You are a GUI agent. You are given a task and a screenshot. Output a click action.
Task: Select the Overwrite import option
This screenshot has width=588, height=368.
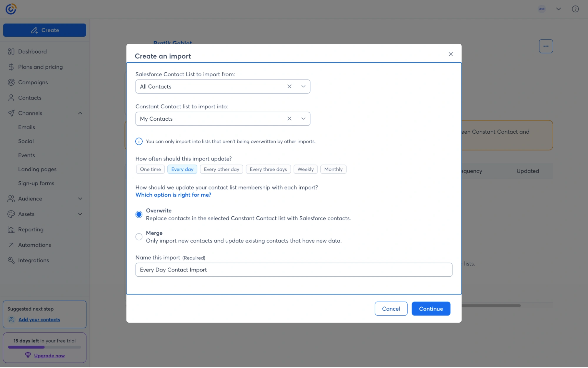(x=139, y=214)
